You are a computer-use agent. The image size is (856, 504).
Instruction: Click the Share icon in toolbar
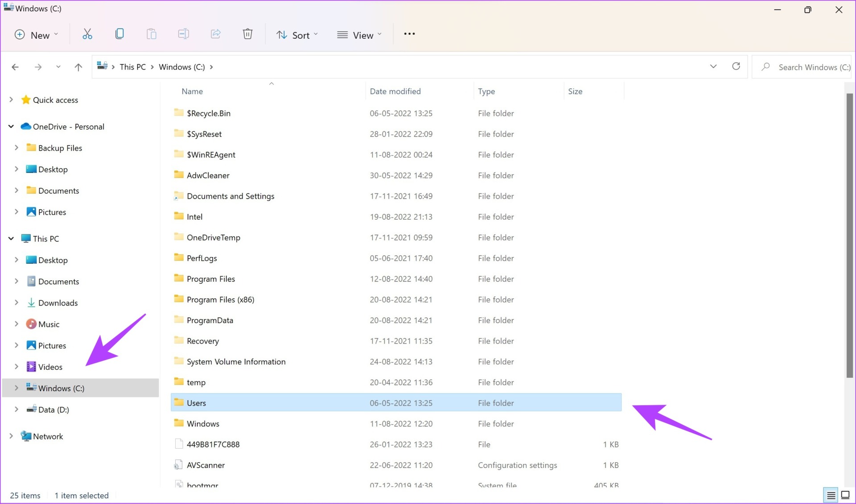(x=216, y=34)
